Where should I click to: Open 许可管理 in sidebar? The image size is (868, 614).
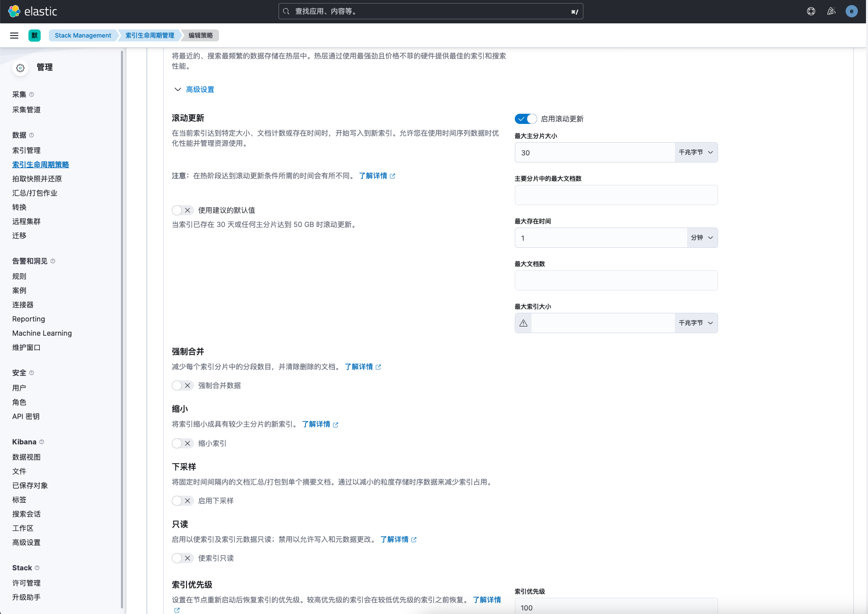pyautogui.click(x=26, y=583)
